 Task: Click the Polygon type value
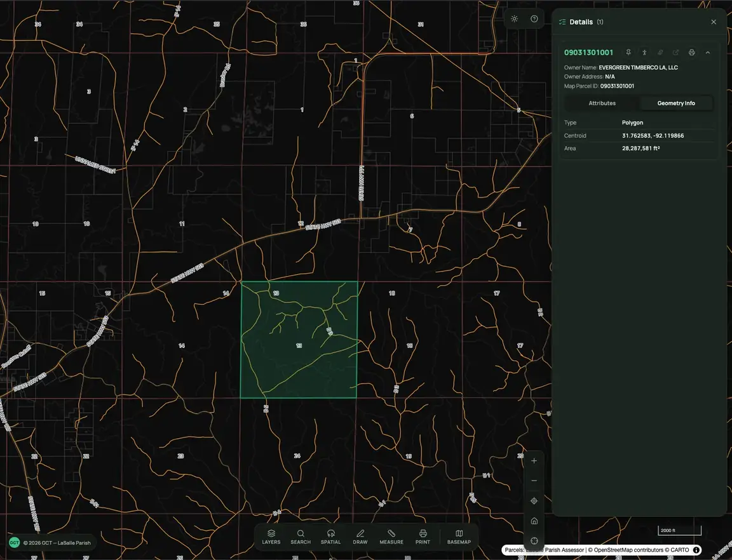632,123
